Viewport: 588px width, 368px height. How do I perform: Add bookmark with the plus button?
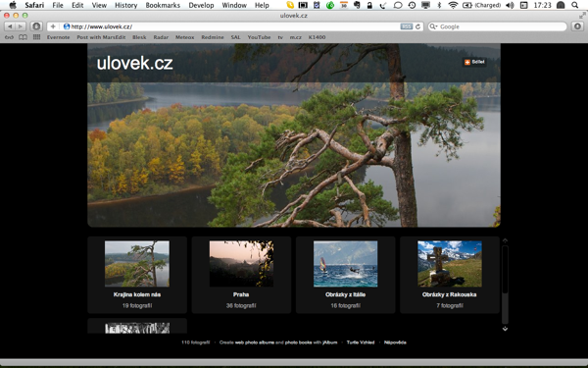53,26
